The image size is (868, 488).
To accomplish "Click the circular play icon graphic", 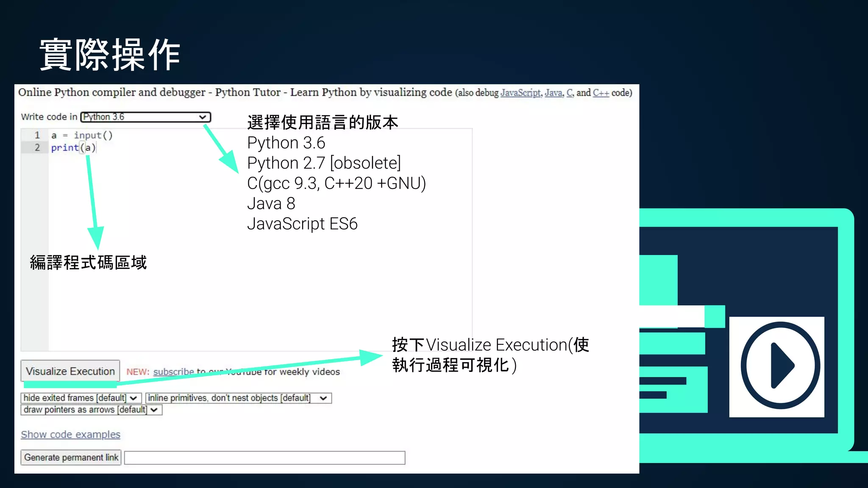I will point(780,366).
